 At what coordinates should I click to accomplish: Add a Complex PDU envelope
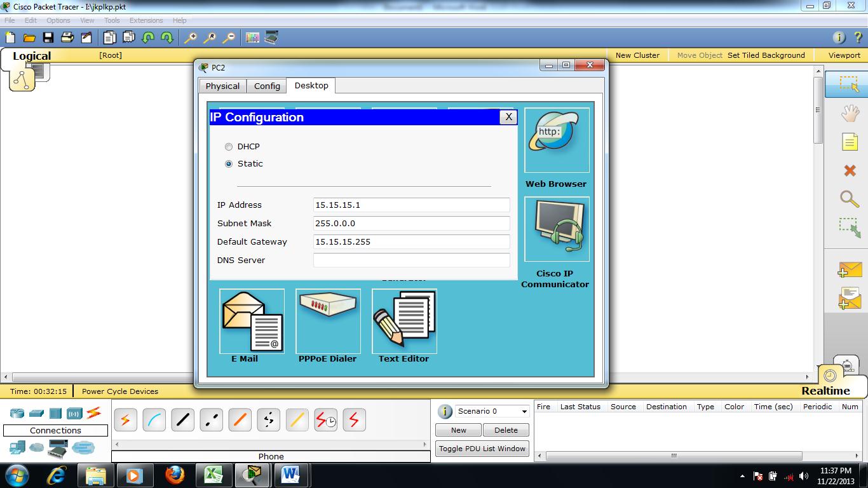850,298
